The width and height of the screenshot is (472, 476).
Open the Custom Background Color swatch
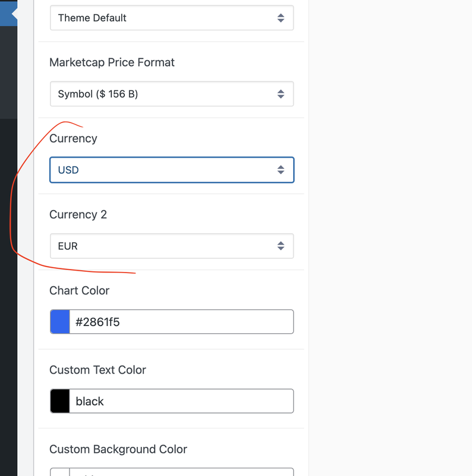click(60, 472)
